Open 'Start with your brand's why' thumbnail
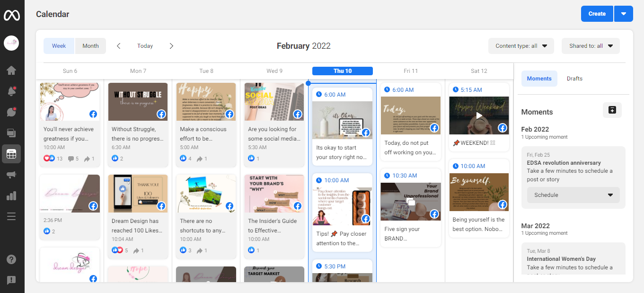The image size is (644, 293). pyautogui.click(x=274, y=194)
